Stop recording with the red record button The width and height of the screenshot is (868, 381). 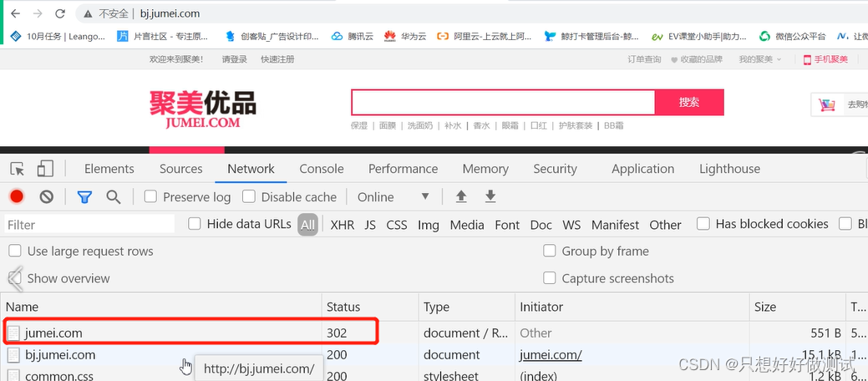17,196
